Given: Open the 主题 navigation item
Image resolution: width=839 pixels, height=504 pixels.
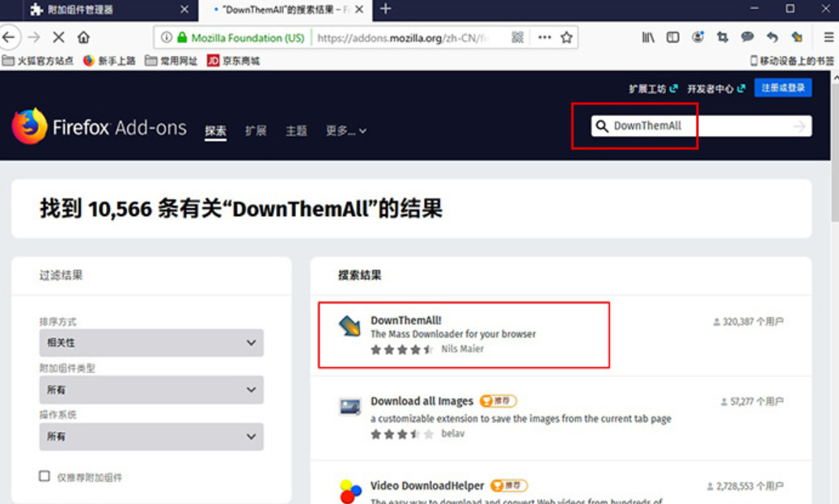Looking at the screenshot, I should pos(296,130).
